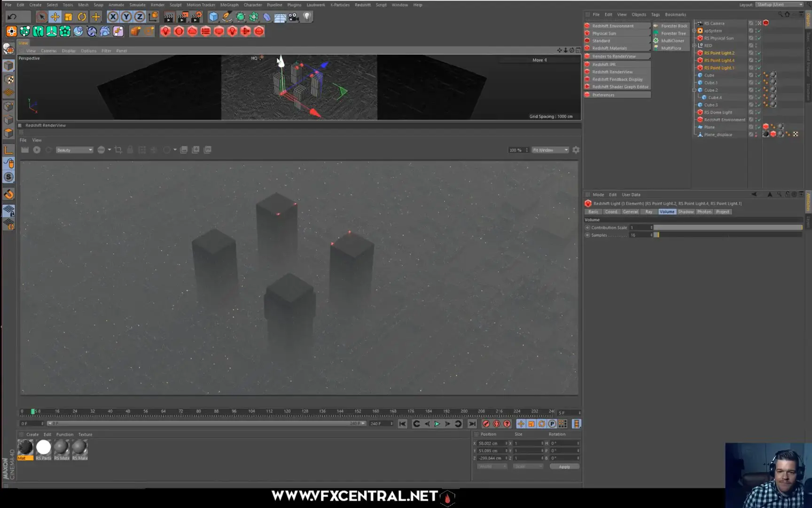Select RS Dome Light object
Screen dimensions: 812x508
pyautogui.click(x=718, y=112)
